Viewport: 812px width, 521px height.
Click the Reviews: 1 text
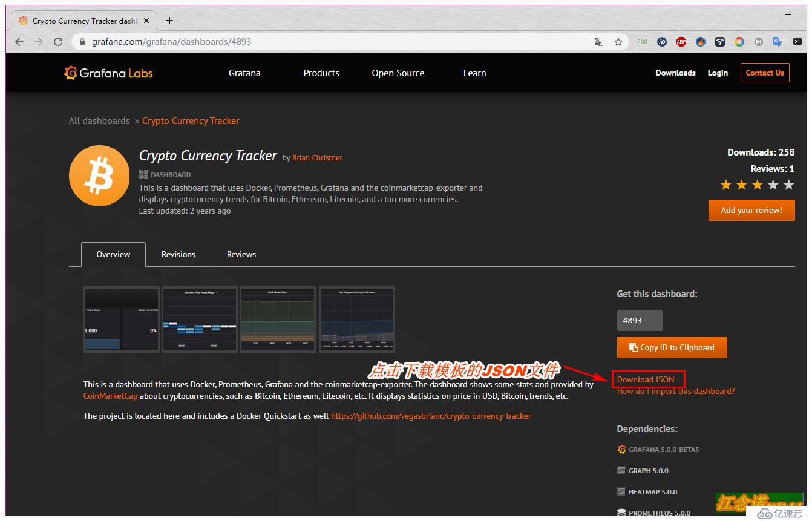tap(773, 169)
